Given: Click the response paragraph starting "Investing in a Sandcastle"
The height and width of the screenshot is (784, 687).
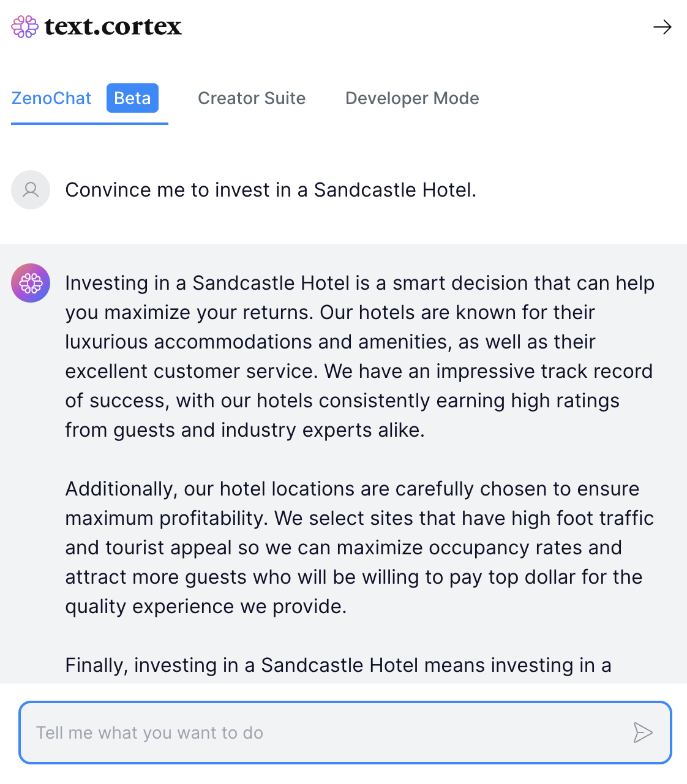Looking at the screenshot, I should 360,356.
